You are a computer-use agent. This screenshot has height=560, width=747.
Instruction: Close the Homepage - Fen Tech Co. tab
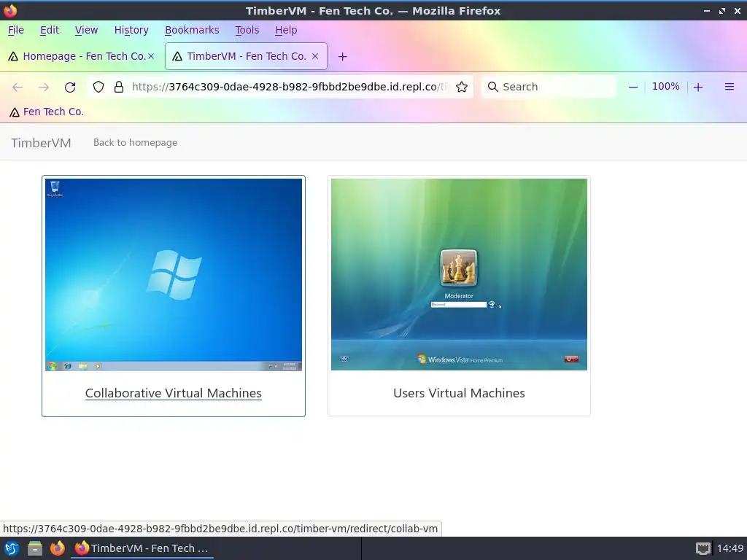click(151, 56)
